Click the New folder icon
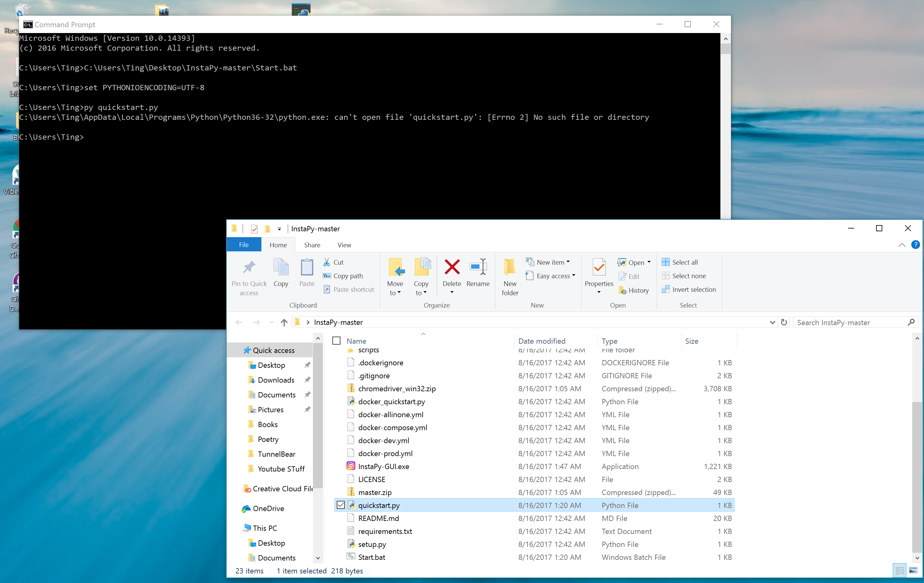Viewport: 924px width, 583px height. point(510,267)
